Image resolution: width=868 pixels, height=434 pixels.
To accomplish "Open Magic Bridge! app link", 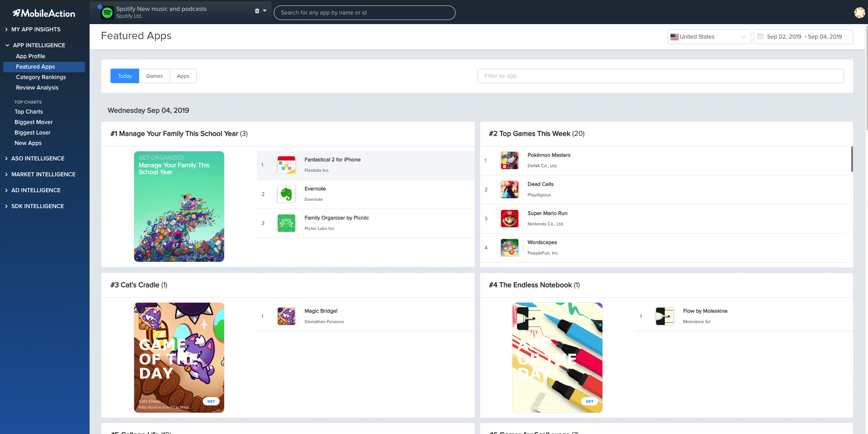I will click(321, 311).
